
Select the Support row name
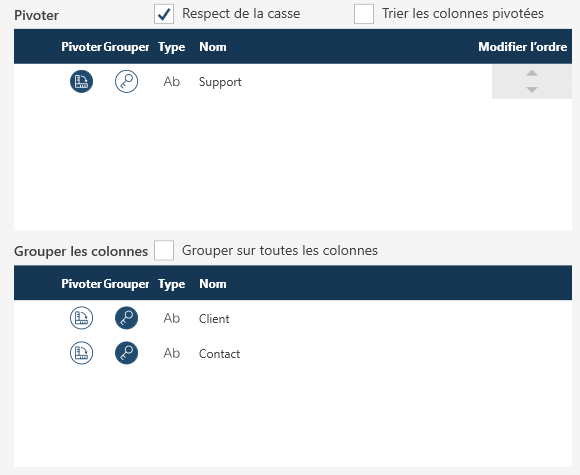click(x=220, y=82)
